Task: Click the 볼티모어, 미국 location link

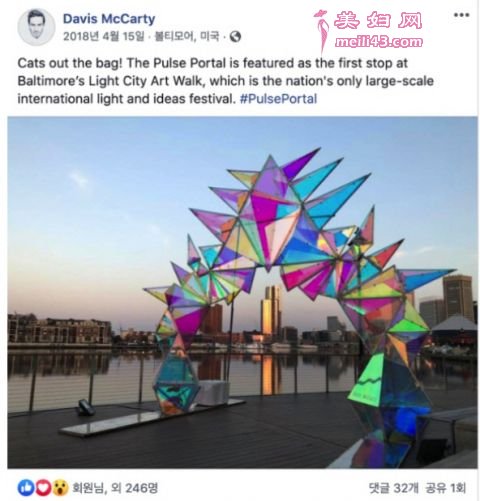Action: click(187, 36)
